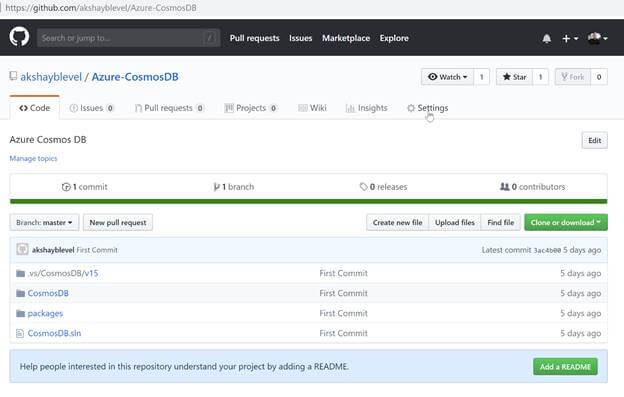Click New pull request button

pyautogui.click(x=118, y=222)
